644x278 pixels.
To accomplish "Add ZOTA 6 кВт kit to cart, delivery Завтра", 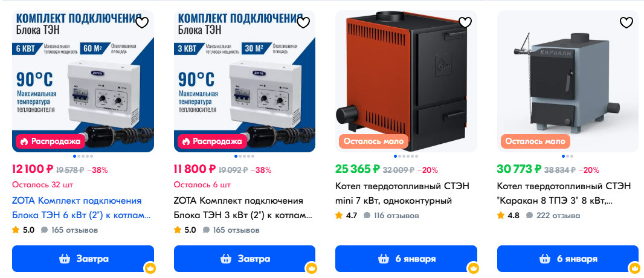I will [x=83, y=259].
